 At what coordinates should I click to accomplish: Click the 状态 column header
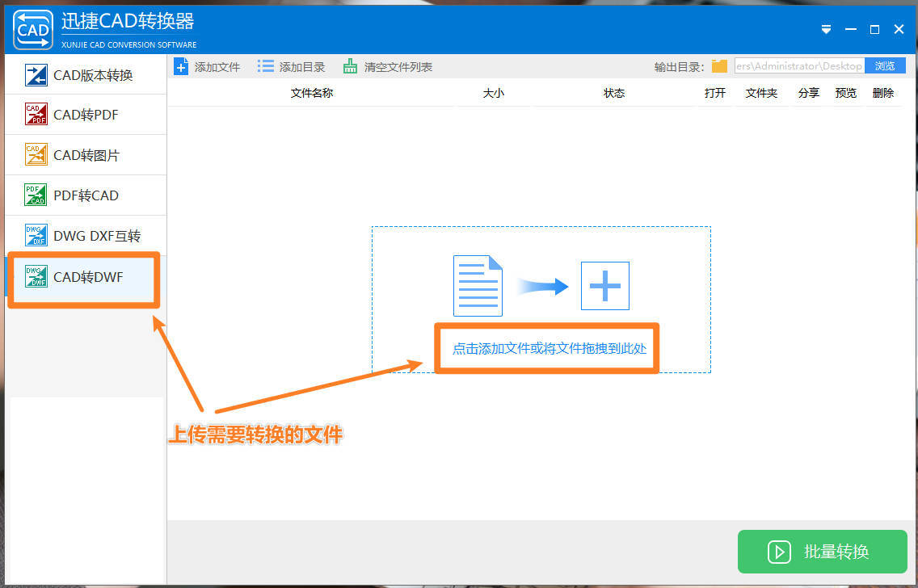[614, 93]
